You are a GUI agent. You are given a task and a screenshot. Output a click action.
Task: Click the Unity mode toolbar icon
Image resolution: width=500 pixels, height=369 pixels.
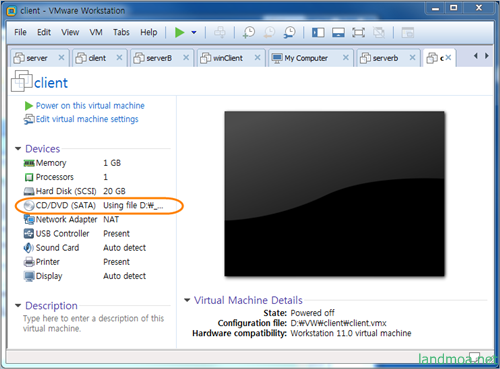pos(379,33)
